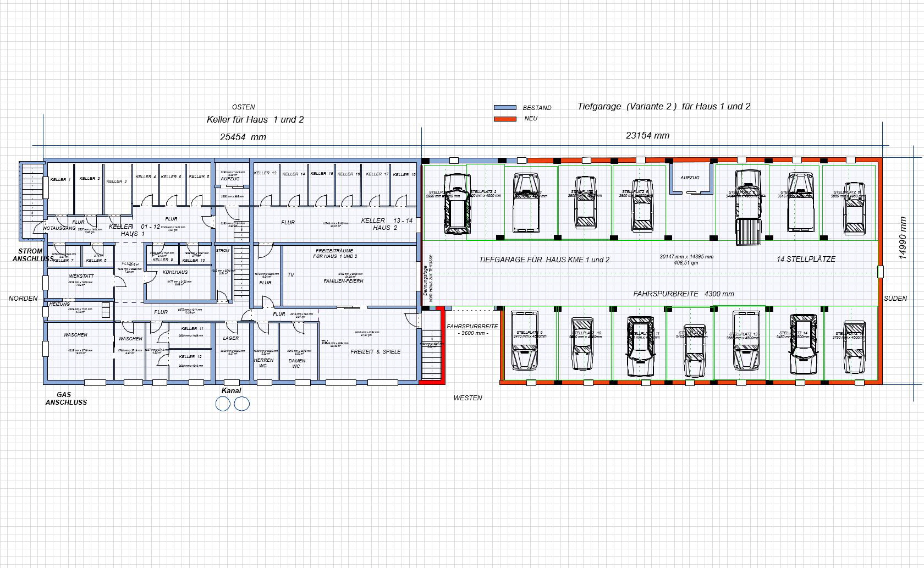The width and height of the screenshot is (924, 568).
Task: Click the FAHRSPURBREITE 4300 mm text
Action: (685, 294)
